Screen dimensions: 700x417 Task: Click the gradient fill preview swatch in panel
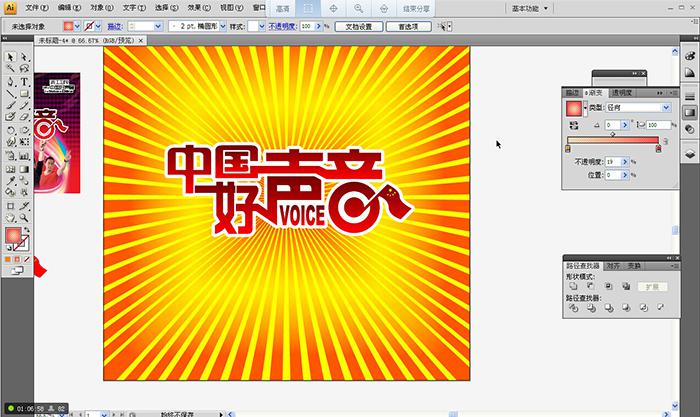coord(574,108)
